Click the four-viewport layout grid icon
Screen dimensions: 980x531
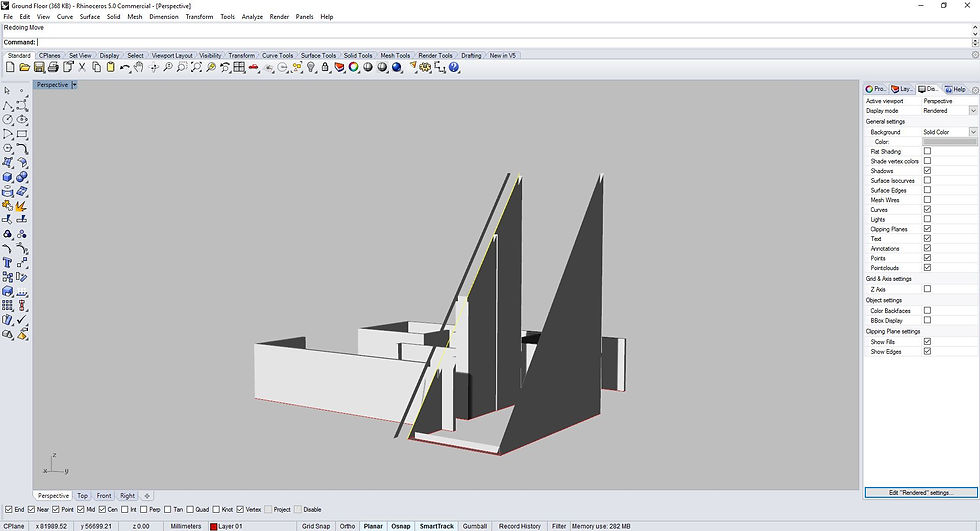[239, 67]
